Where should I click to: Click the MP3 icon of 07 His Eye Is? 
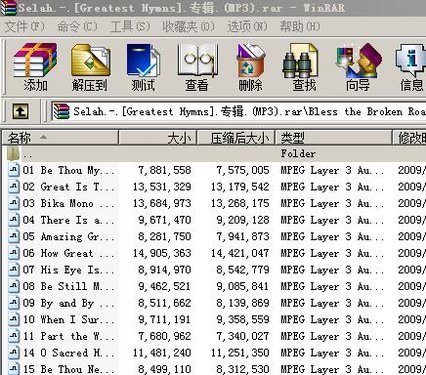(14, 270)
